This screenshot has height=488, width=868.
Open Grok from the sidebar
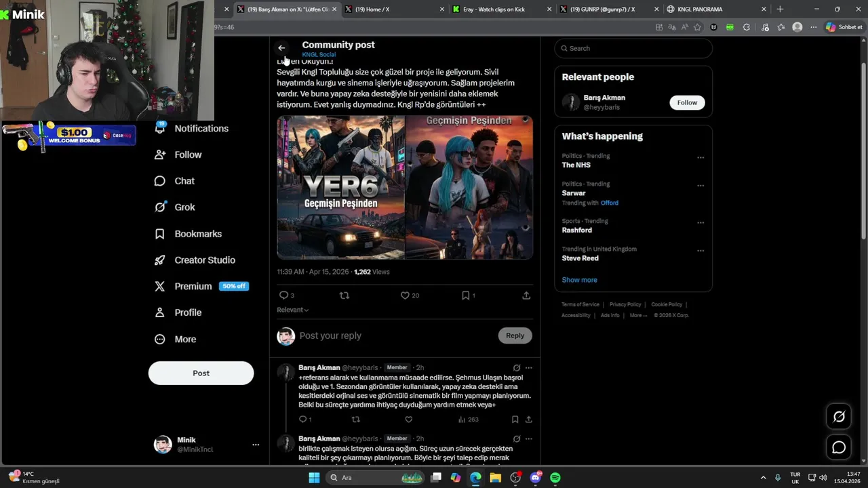pos(174,207)
